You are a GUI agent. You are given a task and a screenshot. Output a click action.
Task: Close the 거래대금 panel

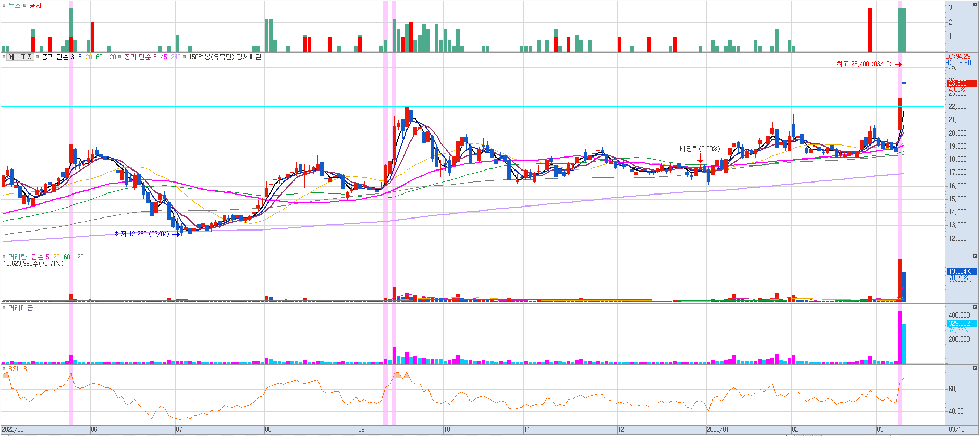(975, 307)
